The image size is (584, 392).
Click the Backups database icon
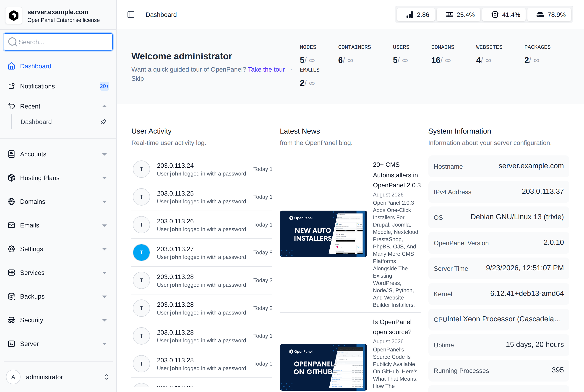coord(11,296)
